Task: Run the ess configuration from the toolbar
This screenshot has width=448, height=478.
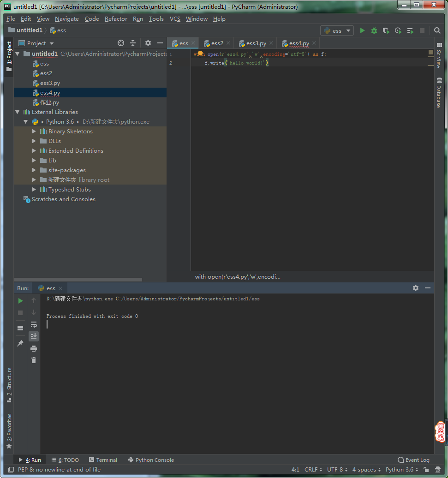Action: point(362,30)
